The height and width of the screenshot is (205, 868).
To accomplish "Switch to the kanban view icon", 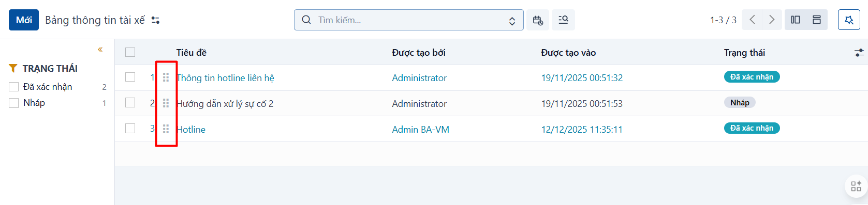I will tap(817, 20).
